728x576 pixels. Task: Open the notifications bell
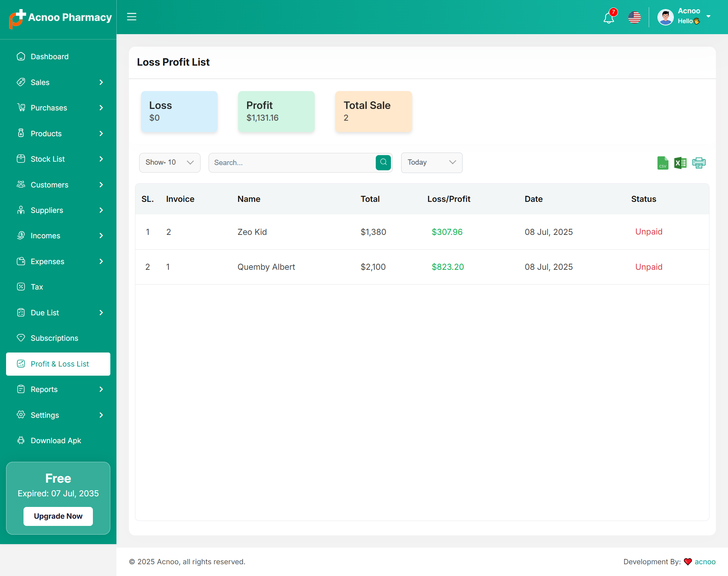pos(609,17)
